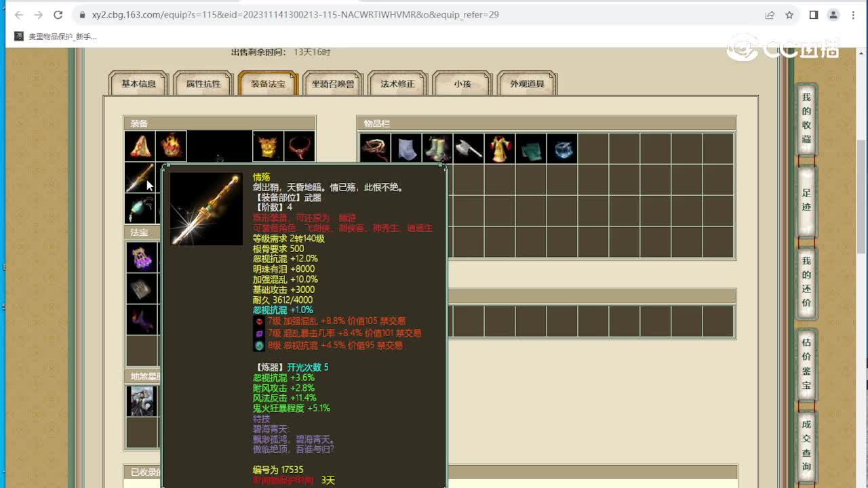This screenshot has height=488, width=868.
Task: Select the red rope belt inventory item
Action: (375, 148)
